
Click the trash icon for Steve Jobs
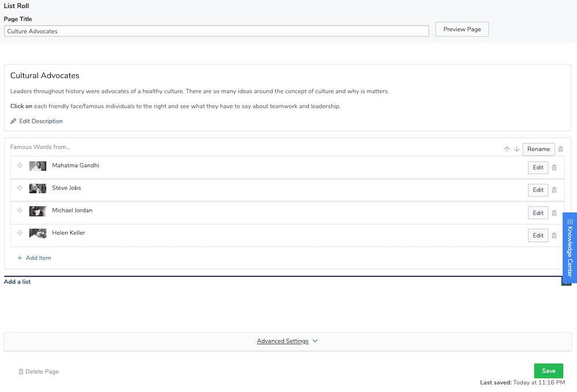point(554,190)
